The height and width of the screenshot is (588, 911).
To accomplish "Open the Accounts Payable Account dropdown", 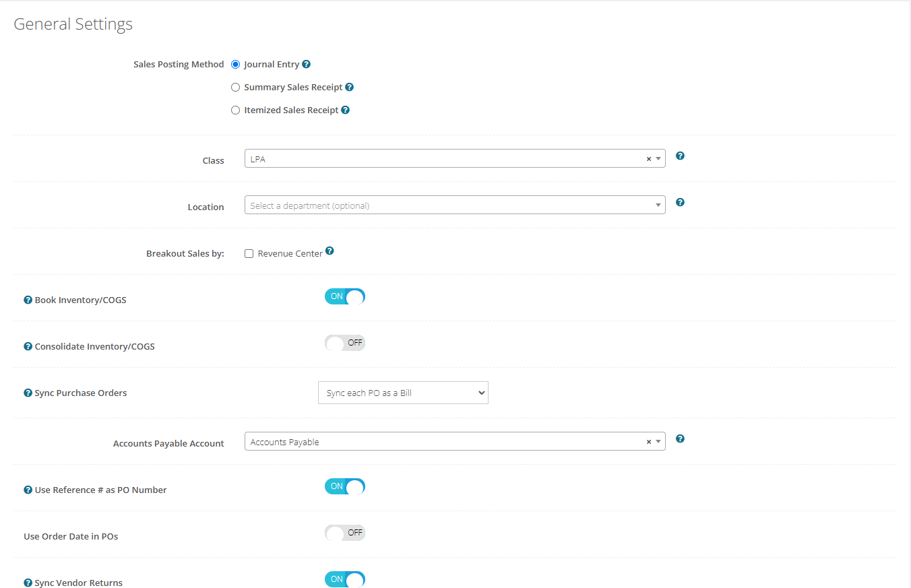I will pyautogui.click(x=455, y=442).
